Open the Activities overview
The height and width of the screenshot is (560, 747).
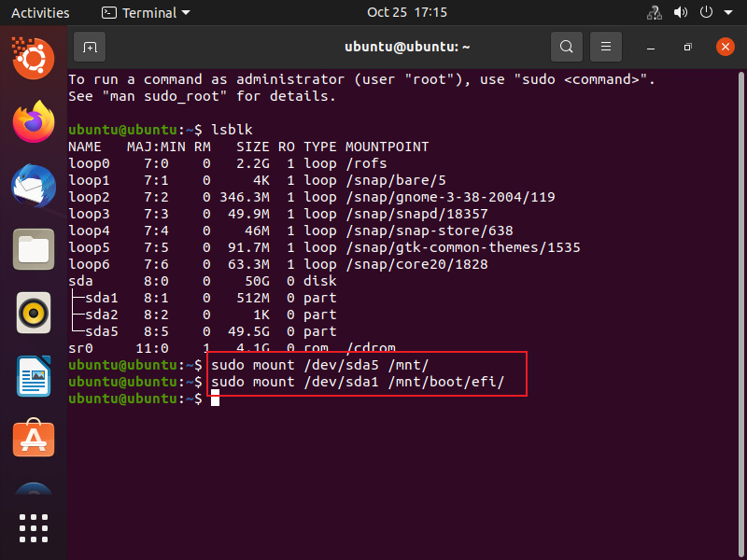click(x=40, y=13)
